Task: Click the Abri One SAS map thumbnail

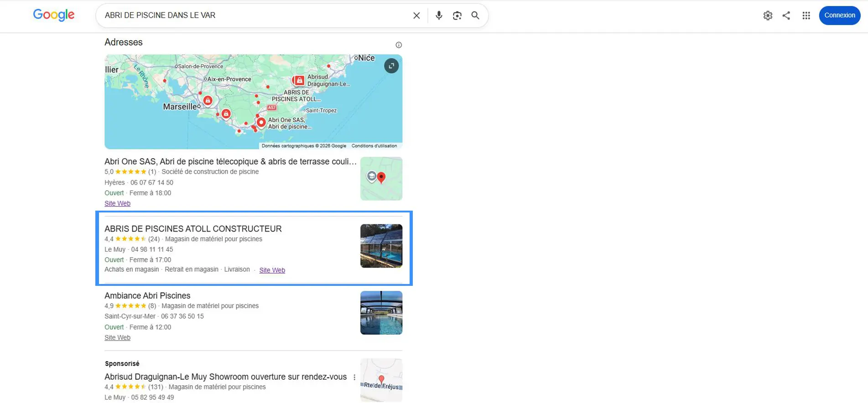Action: 381,179
